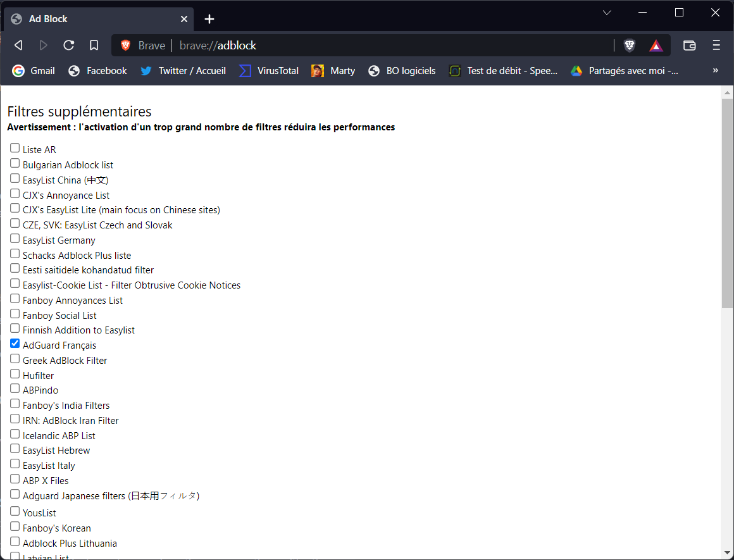The image size is (734, 560).
Task: Reload the Ad Block page
Action: (69, 46)
